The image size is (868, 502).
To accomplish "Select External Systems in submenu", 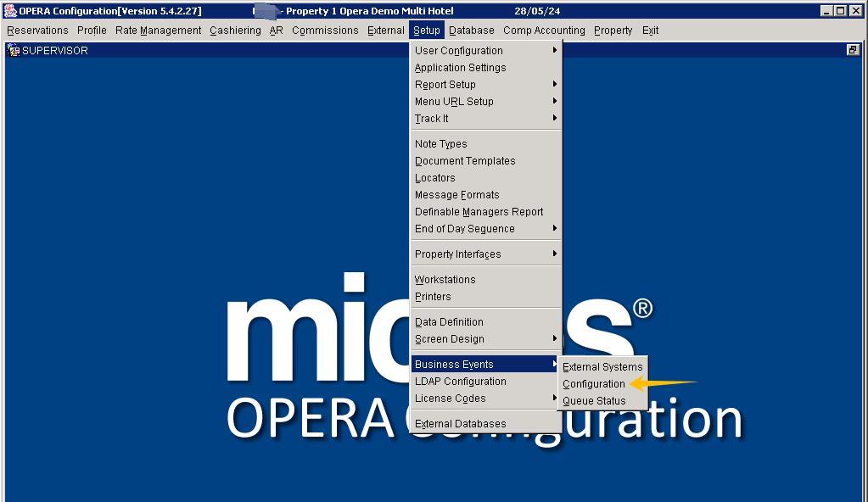I will [x=602, y=367].
